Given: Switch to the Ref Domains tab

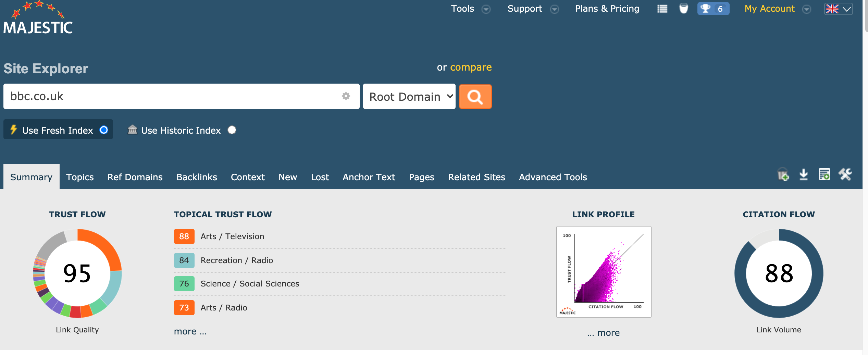Looking at the screenshot, I should tap(135, 177).
